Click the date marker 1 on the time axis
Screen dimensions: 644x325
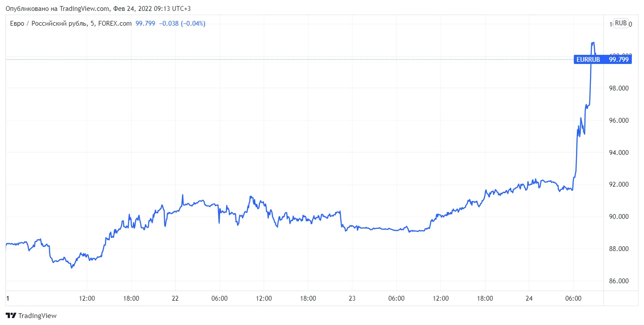click(7, 298)
